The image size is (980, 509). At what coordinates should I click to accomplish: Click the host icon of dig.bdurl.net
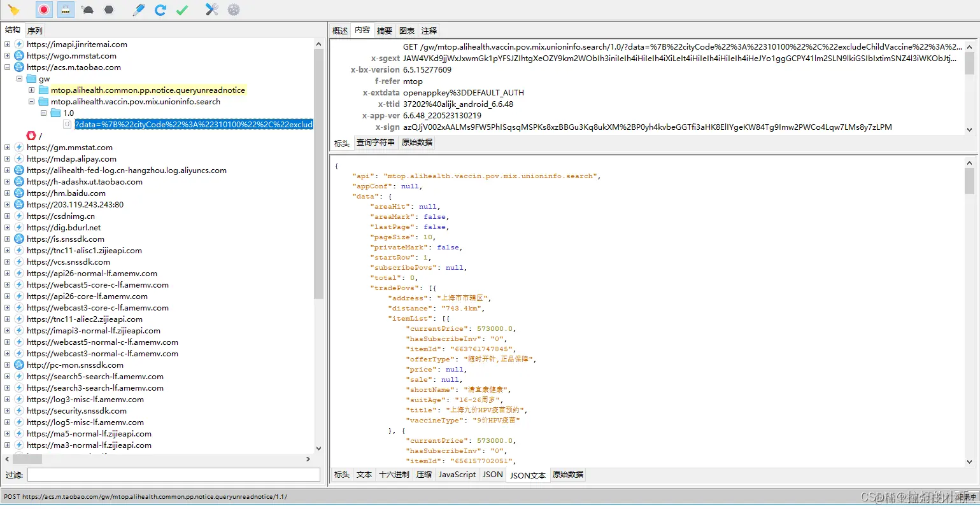pos(19,228)
